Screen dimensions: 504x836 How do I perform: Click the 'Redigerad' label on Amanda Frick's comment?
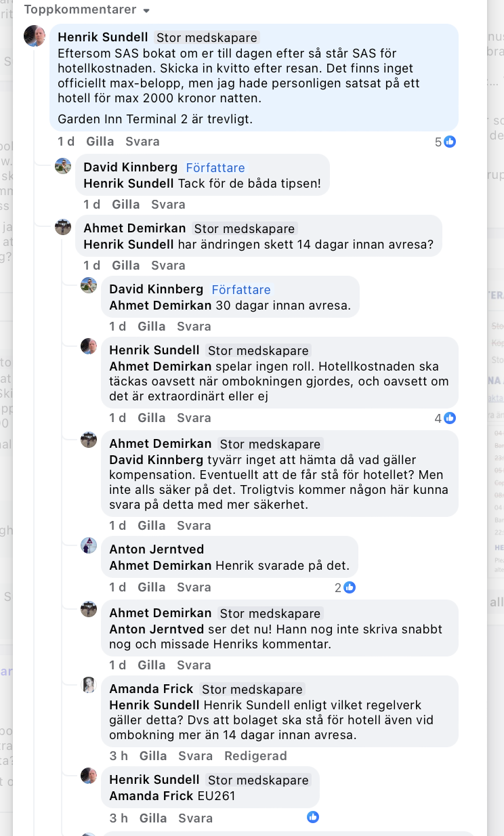tap(255, 755)
